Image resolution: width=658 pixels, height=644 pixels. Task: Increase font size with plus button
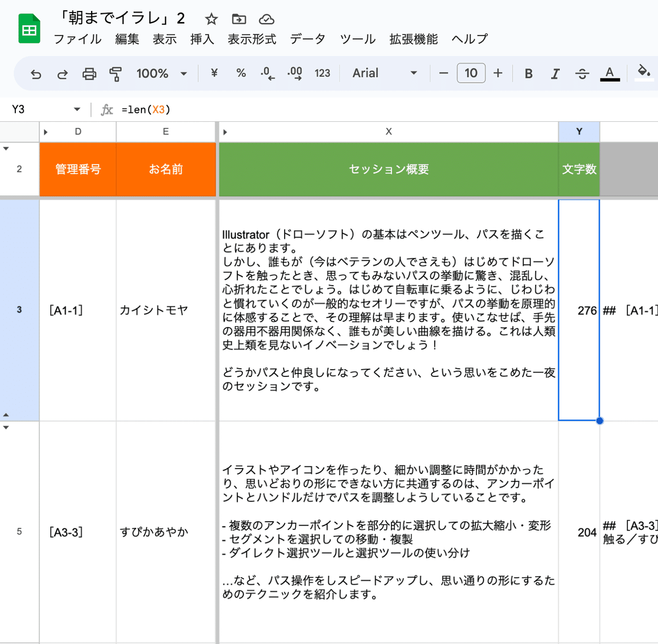click(498, 74)
